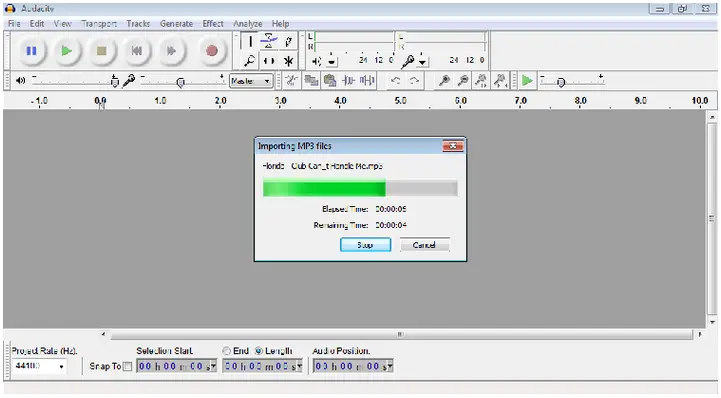721x398 pixels.
Task: Select the Draw (pencil) tool
Action: click(288, 41)
